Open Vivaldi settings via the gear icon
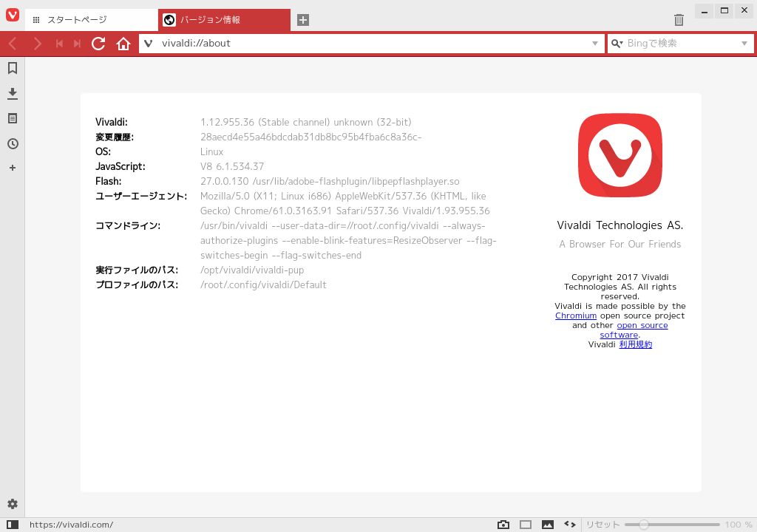The height and width of the screenshot is (532, 757). click(x=12, y=504)
